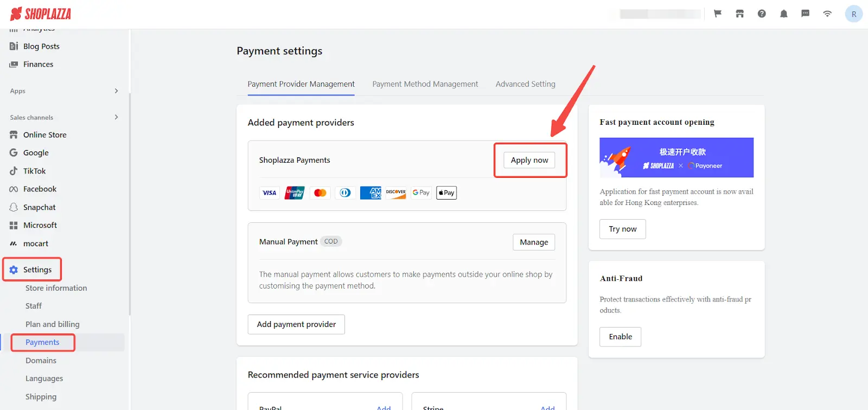This screenshot has height=410, width=868.
Task: Click Apply now for Shoplazza Payments
Action: click(529, 160)
